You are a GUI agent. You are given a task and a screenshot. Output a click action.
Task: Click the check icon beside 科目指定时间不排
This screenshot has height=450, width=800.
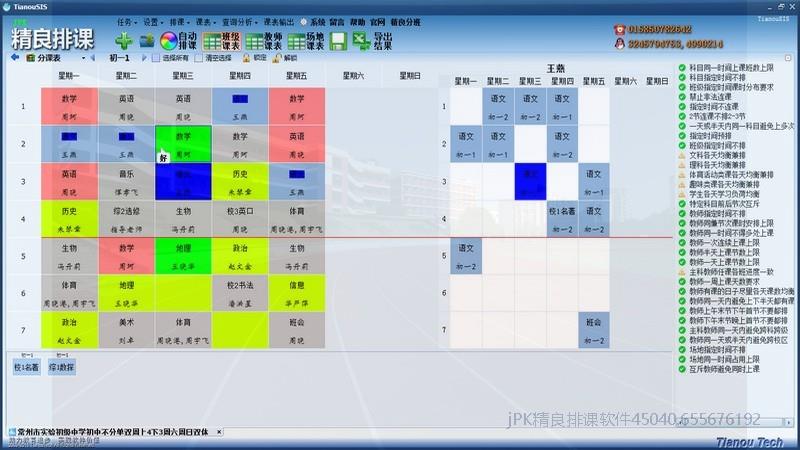click(x=682, y=78)
